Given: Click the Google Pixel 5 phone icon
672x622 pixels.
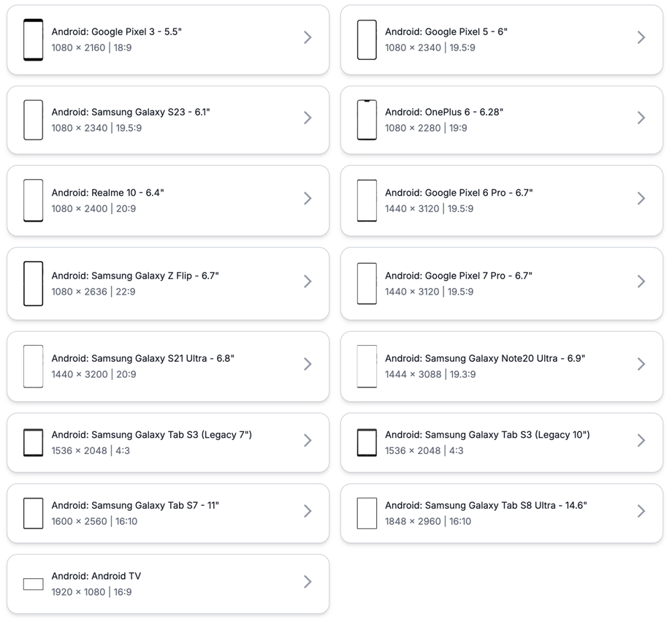Looking at the screenshot, I should pyautogui.click(x=367, y=39).
